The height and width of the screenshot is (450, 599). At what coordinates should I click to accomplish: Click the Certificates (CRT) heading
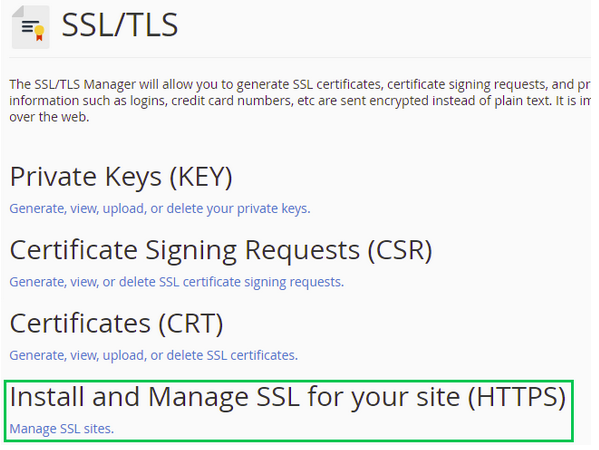pyautogui.click(x=117, y=324)
